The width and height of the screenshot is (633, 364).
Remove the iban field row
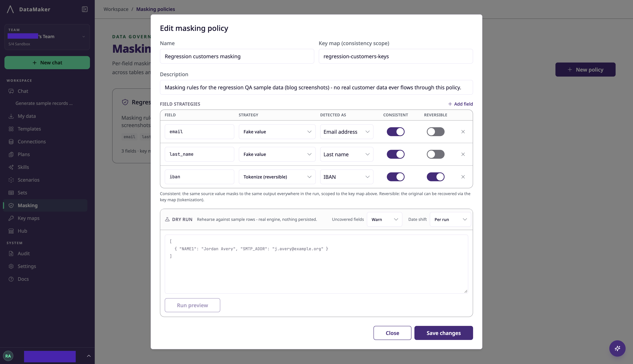(463, 177)
